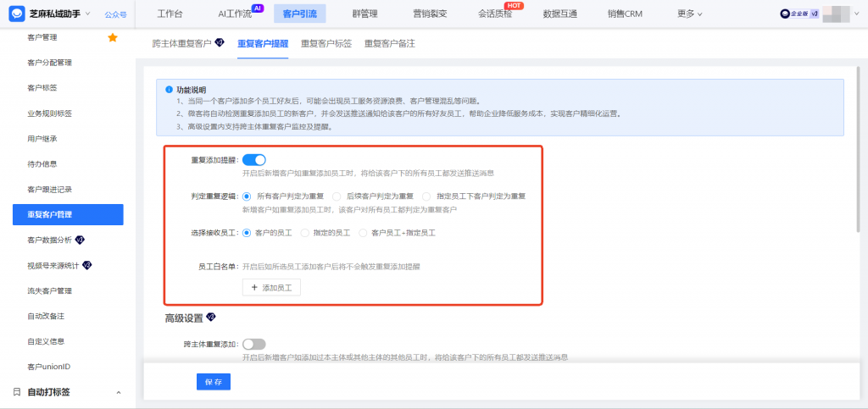This screenshot has height=409, width=868.
Task: Click the 添加员工 button
Action: pyautogui.click(x=271, y=287)
